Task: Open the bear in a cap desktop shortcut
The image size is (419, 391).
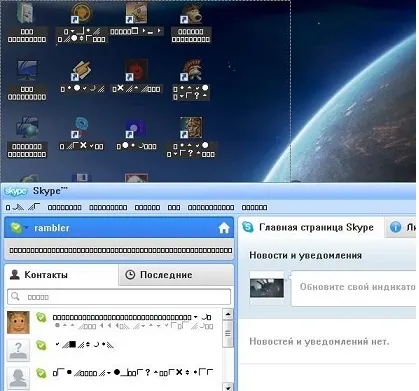Action: pyautogui.click(x=191, y=14)
